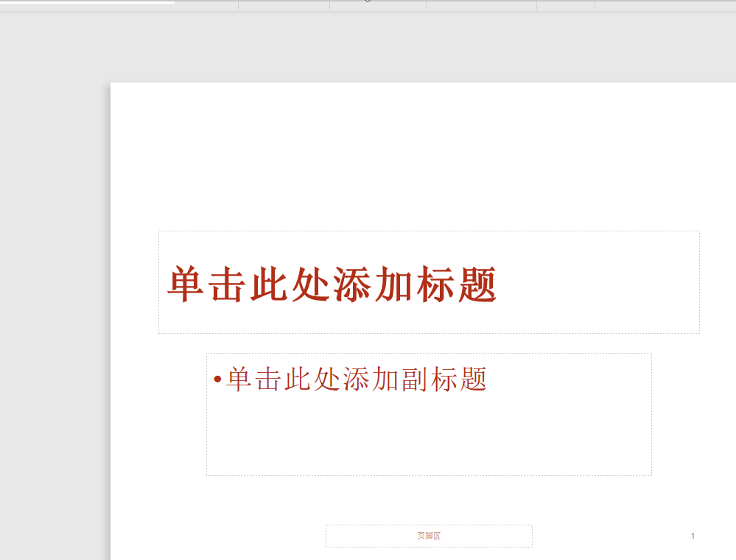Click the gray workspace left of the slide
The image size is (736, 560).
52,295
